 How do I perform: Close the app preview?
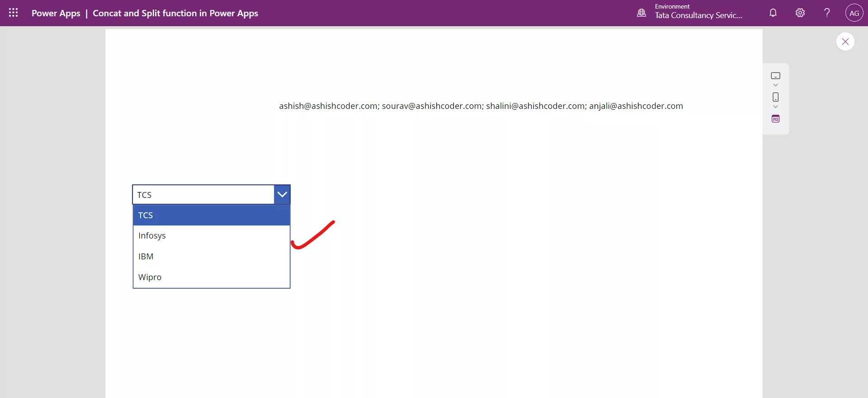pyautogui.click(x=845, y=42)
